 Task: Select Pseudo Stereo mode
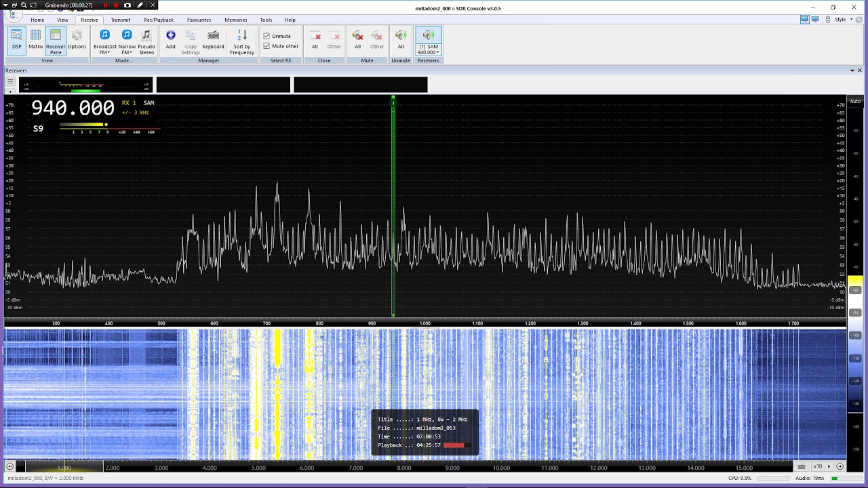point(146,41)
